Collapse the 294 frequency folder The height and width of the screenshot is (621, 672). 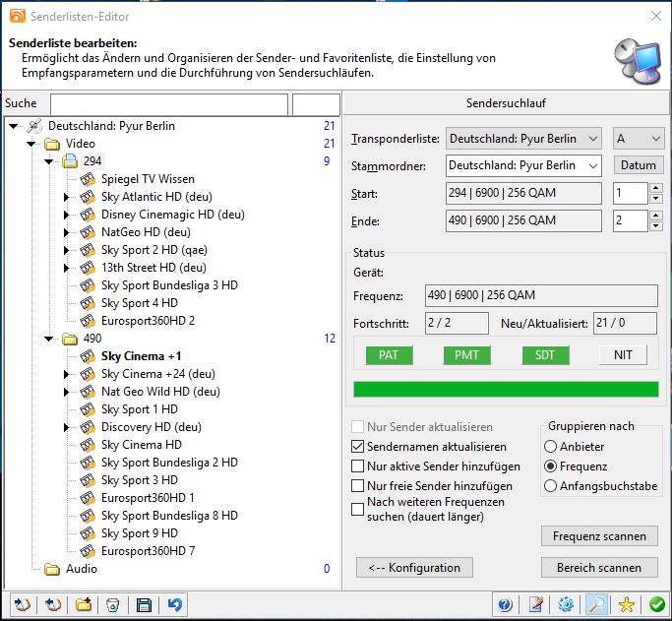pyautogui.click(x=48, y=161)
